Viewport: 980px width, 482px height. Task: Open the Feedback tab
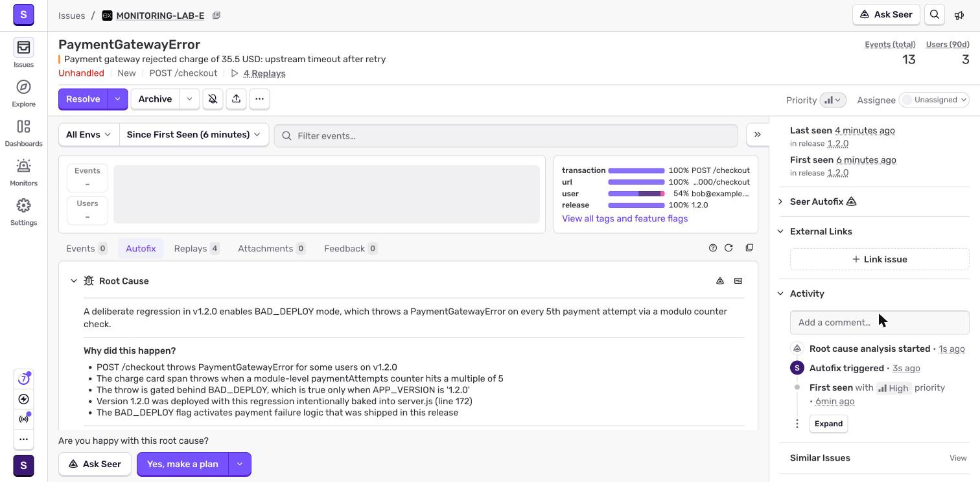(351, 249)
